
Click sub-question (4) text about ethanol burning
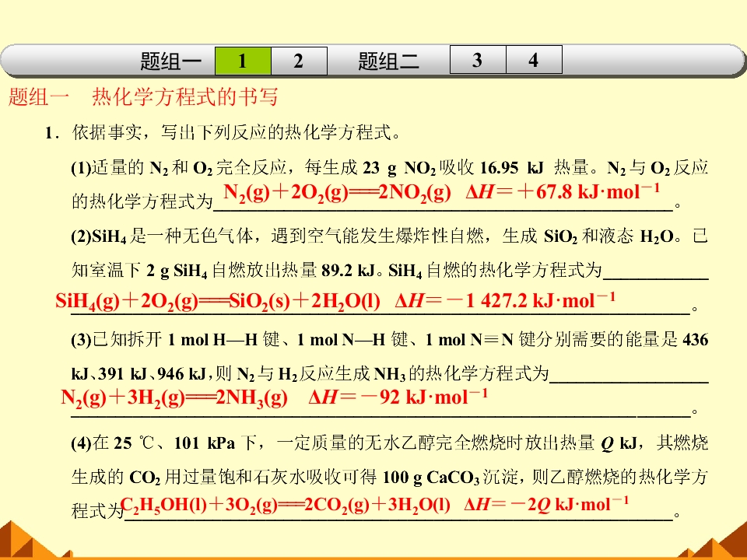pyautogui.click(x=389, y=443)
